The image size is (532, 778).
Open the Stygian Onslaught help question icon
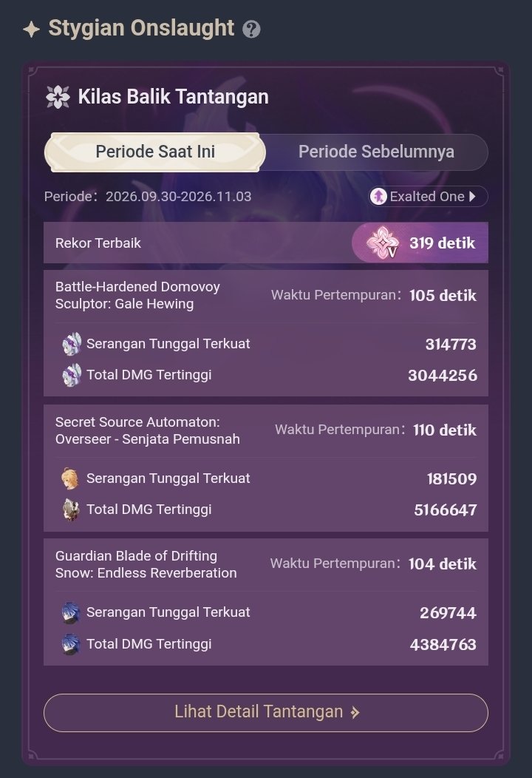(251, 30)
